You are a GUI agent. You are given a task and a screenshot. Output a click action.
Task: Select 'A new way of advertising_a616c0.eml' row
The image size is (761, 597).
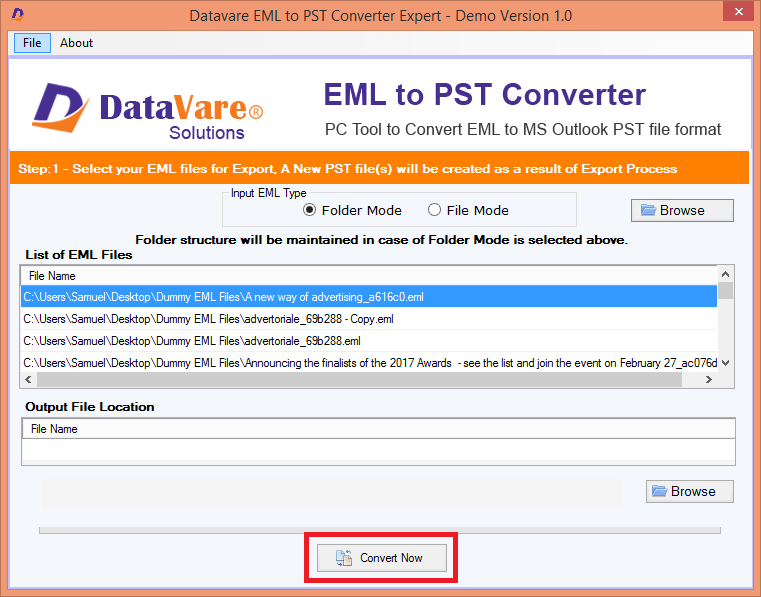[x=369, y=297]
